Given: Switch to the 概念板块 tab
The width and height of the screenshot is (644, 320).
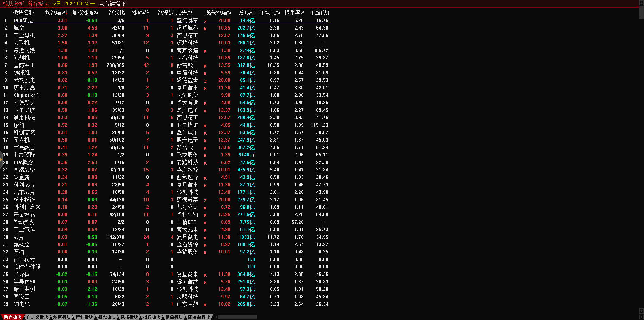Looking at the screenshot, I should coord(107,317).
